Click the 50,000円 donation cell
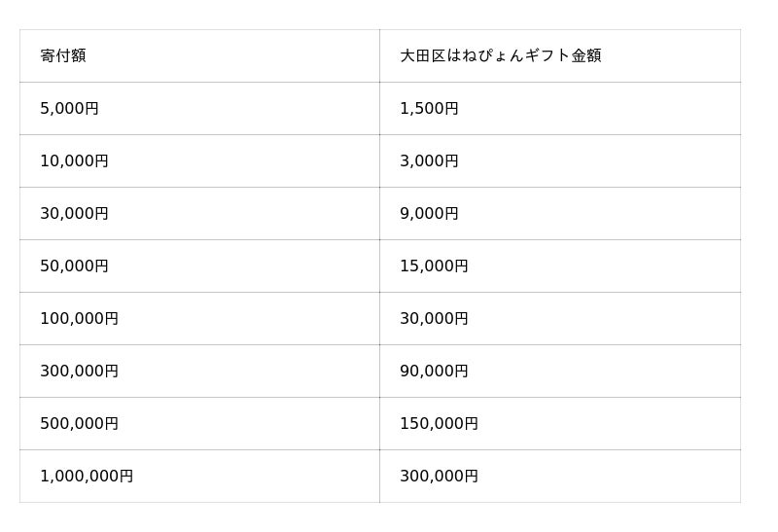 74,266
